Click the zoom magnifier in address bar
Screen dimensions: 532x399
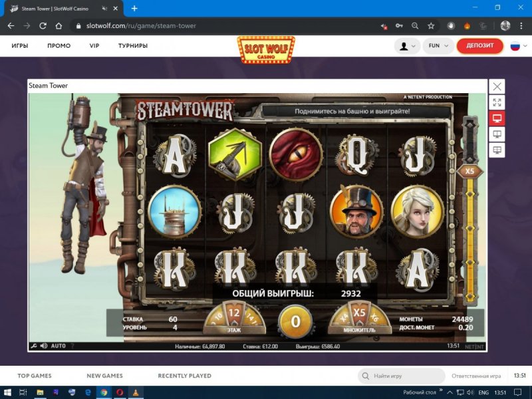(x=415, y=26)
